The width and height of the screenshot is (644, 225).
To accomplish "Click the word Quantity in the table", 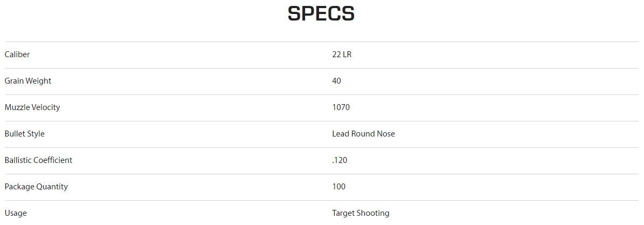I will 52,187.
